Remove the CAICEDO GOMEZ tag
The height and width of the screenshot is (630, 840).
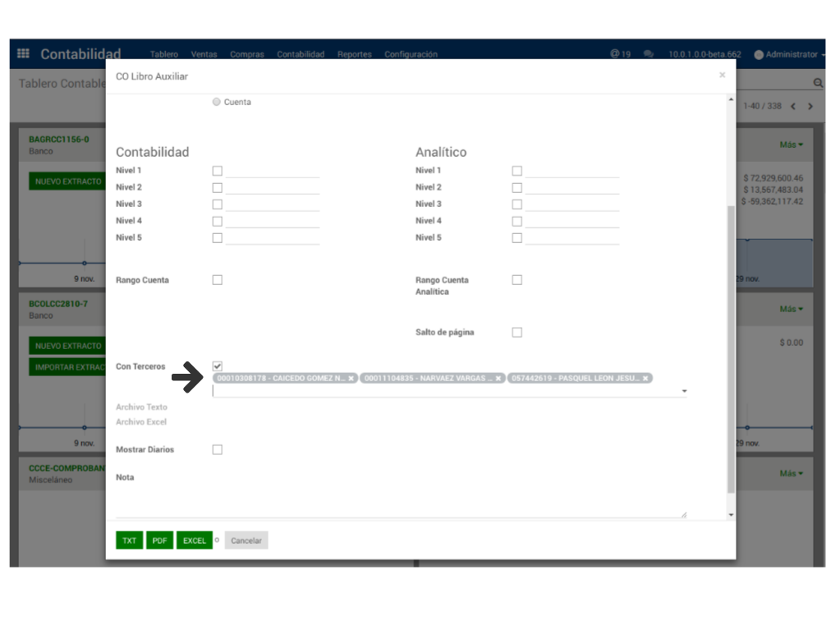351,379
